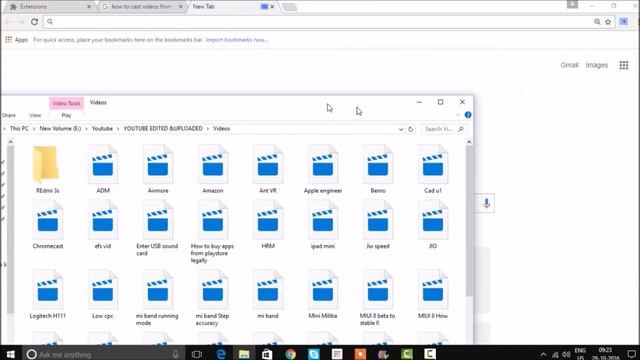The height and width of the screenshot is (360, 640).
Task: Select MIUI 8 beta to stable video
Action: (378, 298)
